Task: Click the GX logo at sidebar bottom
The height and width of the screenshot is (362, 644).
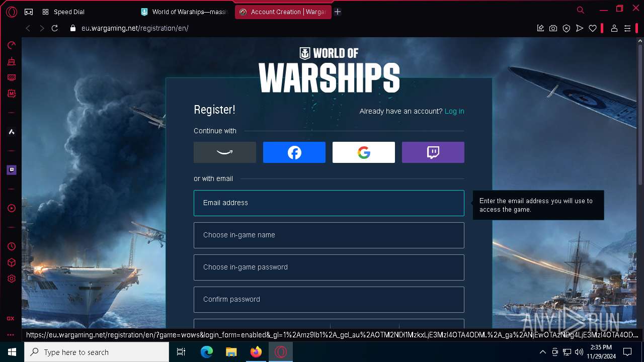Action: click(11, 318)
